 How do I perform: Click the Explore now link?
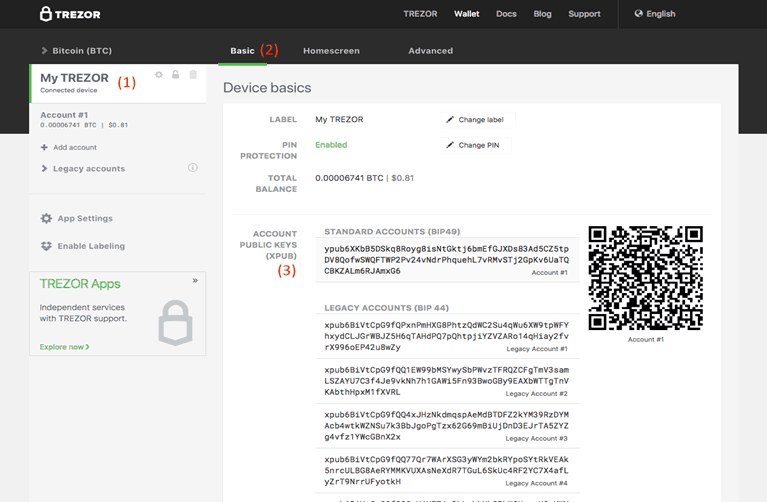(x=64, y=347)
